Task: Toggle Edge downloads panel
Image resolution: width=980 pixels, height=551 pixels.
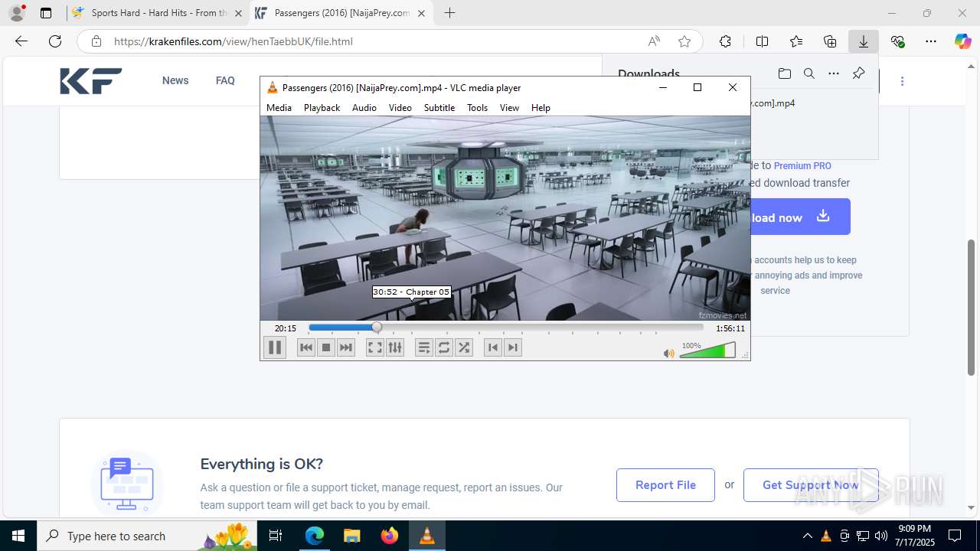Action: pos(864,41)
